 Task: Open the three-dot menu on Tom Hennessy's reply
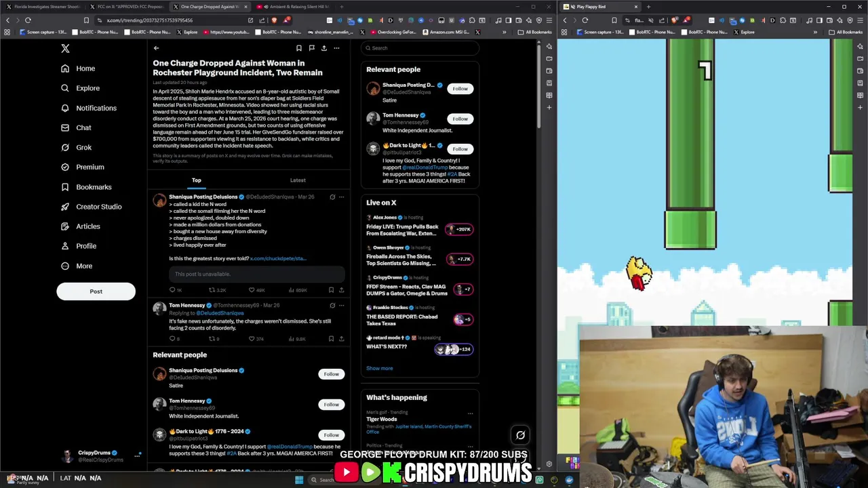point(341,306)
